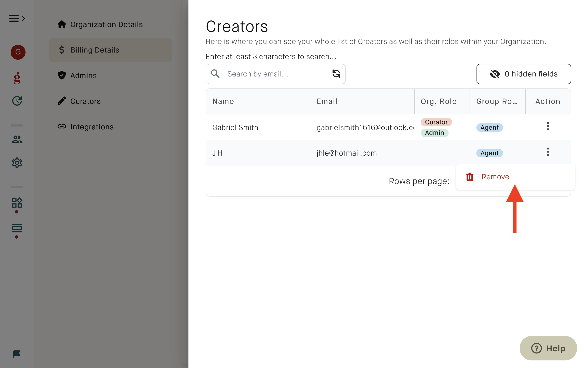Image resolution: width=588 pixels, height=368 pixels.
Task: Click J H's Agent badge
Action: (x=489, y=153)
